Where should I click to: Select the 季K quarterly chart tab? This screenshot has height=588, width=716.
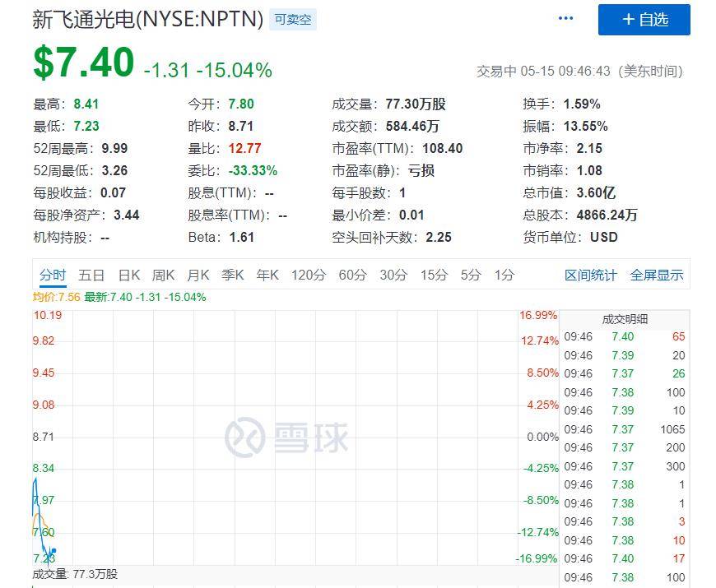[233, 275]
